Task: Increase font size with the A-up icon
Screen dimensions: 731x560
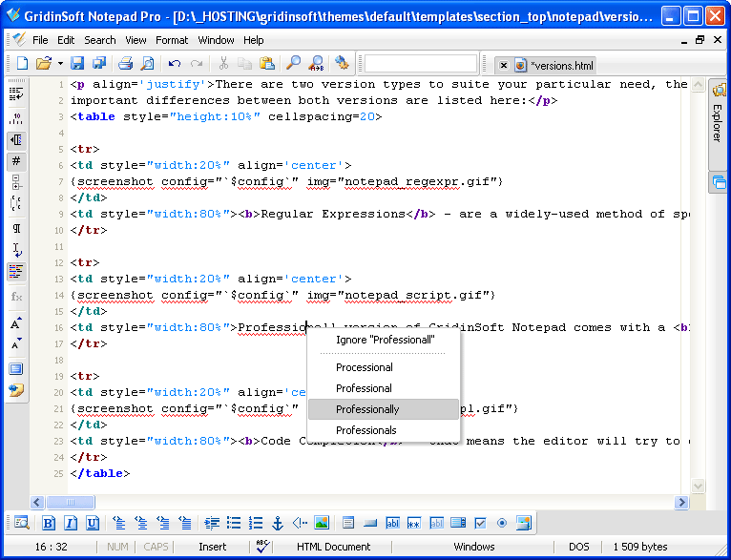Action: point(16,322)
